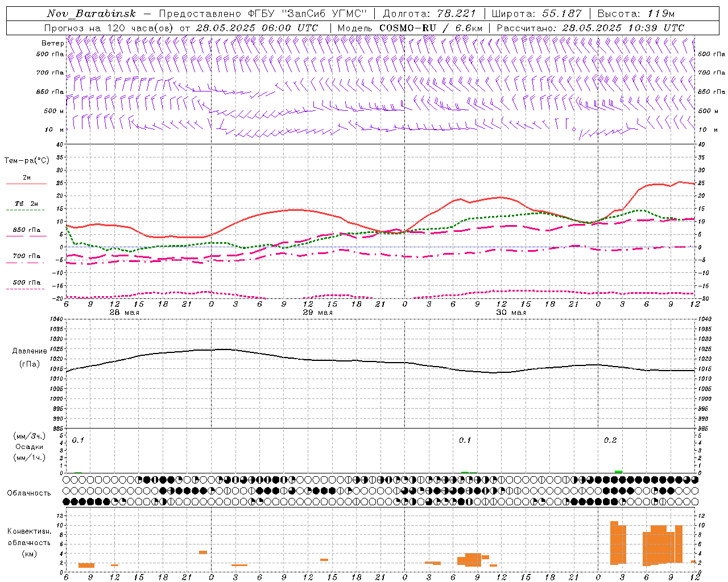The width and height of the screenshot is (728, 582).
Task: Click the Ветер wind panel label
Action: (52, 43)
